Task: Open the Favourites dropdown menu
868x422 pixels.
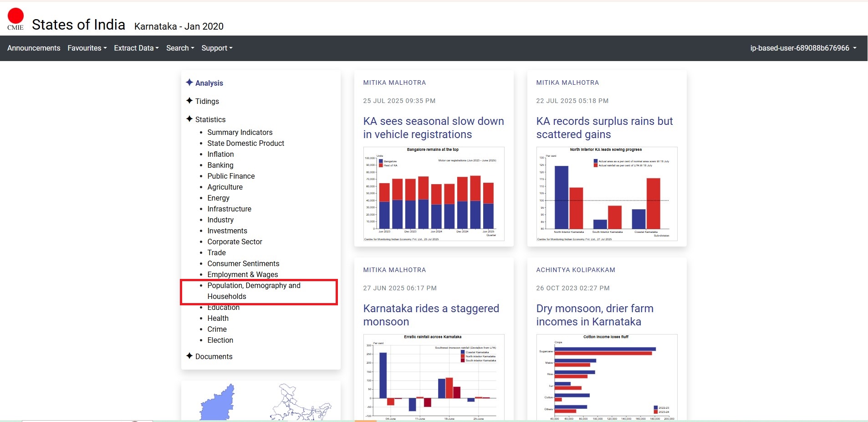Action: pos(87,48)
